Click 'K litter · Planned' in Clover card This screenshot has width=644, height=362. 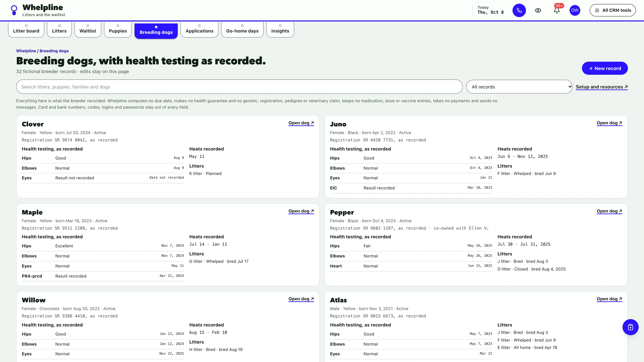205,173
